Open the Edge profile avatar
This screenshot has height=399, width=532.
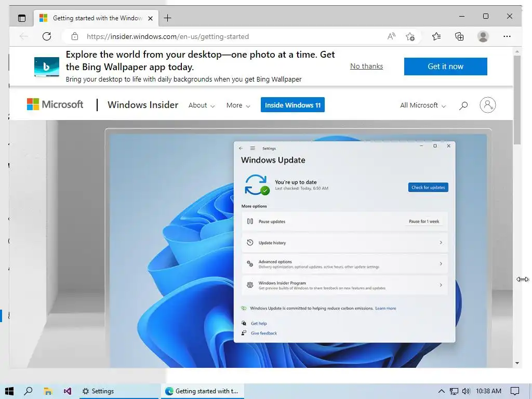point(483,36)
